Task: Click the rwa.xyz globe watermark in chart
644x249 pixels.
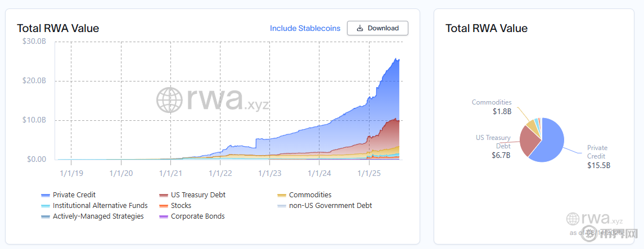Action: click(x=169, y=101)
